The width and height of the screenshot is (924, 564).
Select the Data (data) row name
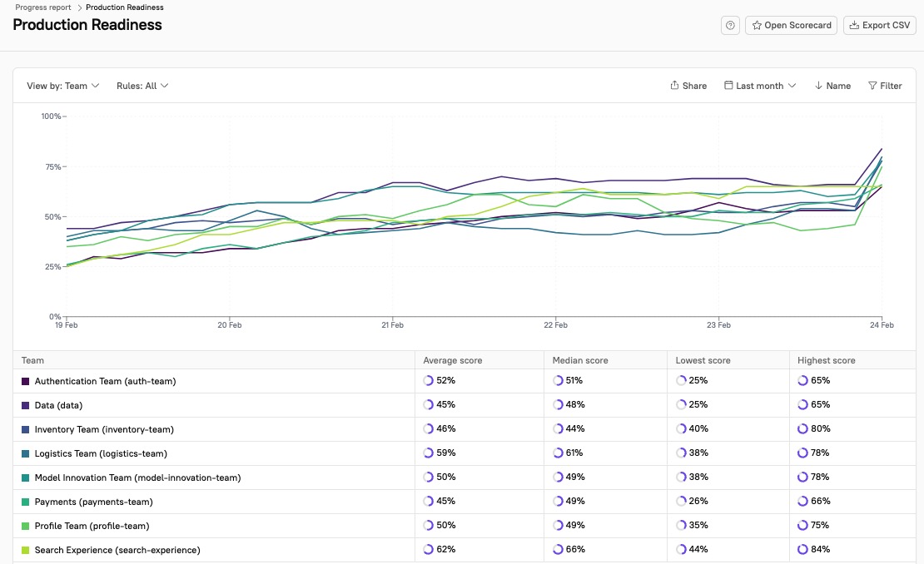[x=58, y=406]
